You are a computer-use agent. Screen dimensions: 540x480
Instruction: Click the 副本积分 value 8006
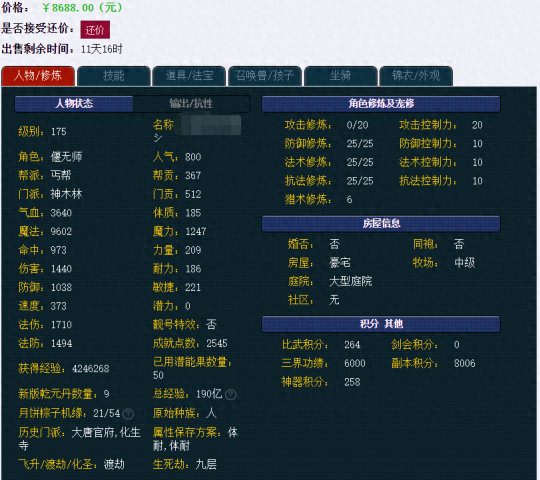point(465,363)
